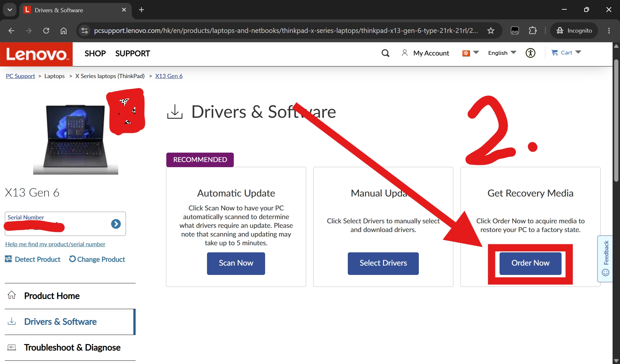Click 'X Series laptops (ThinkPad)' breadcrumb text
The height and width of the screenshot is (364, 620).
coord(110,76)
